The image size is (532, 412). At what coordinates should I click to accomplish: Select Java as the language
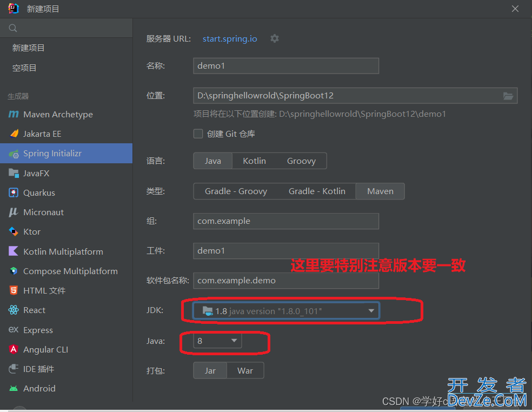pyautogui.click(x=212, y=161)
